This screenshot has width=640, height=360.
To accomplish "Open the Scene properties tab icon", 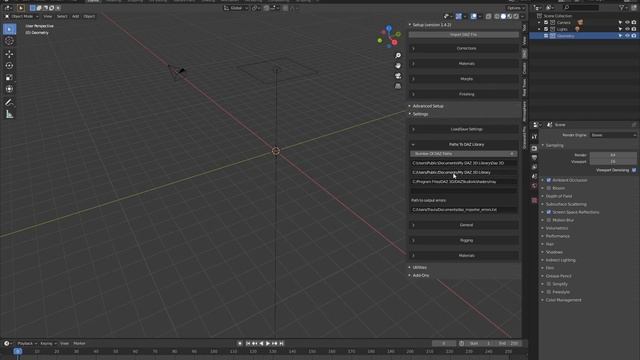I will tap(534, 176).
